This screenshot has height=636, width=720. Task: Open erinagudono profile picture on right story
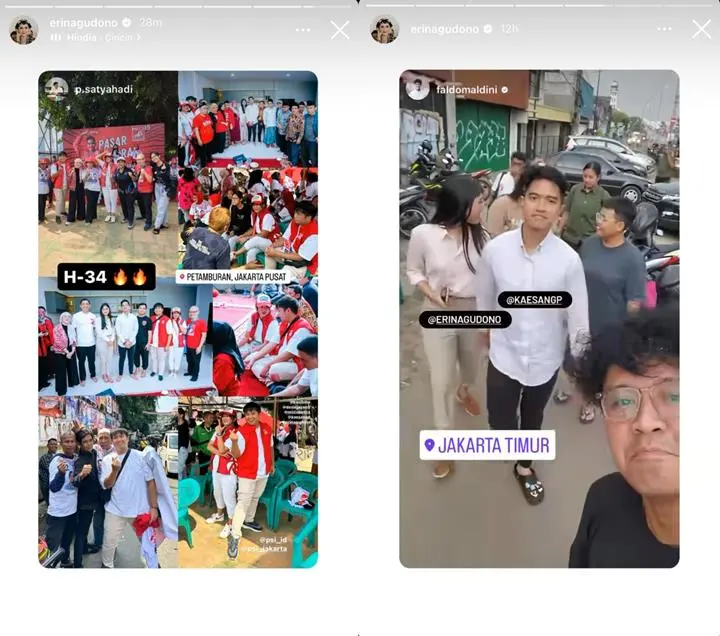click(384, 29)
